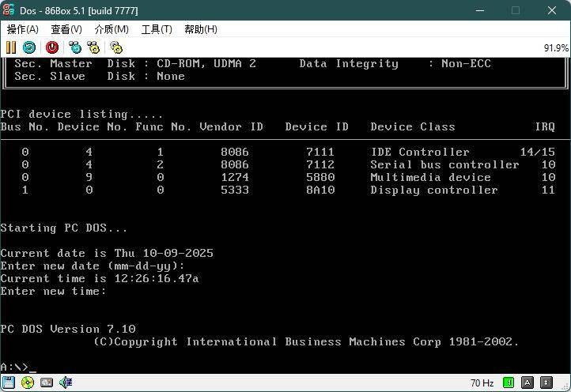The width and height of the screenshot is (571, 392).
Task: Expand the 介质(M) media menu
Action: point(112,29)
